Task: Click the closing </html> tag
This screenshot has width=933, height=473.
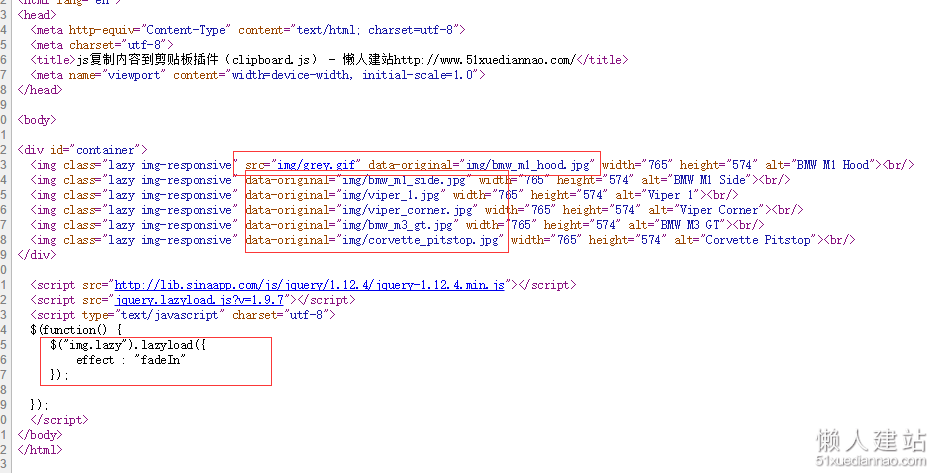Action: point(40,450)
